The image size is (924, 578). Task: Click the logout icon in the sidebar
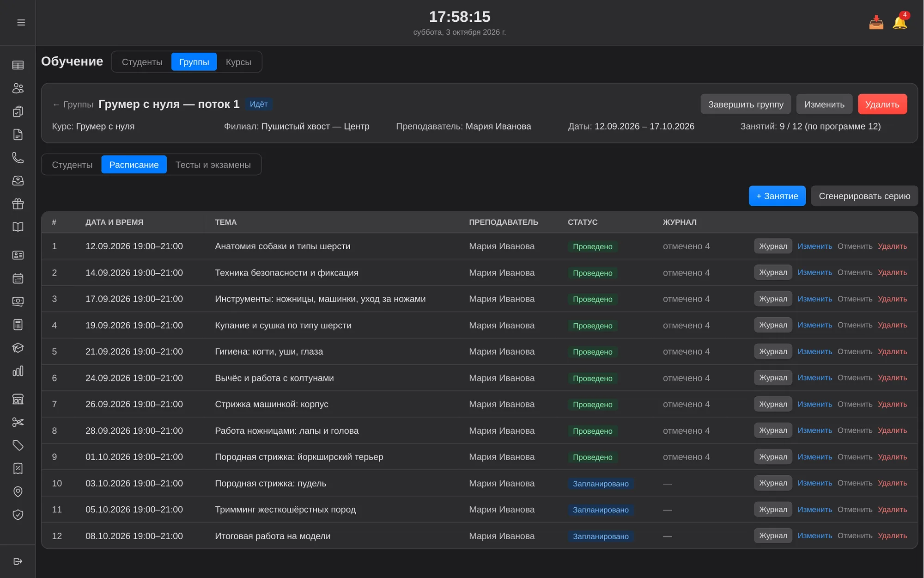coord(18,561)
